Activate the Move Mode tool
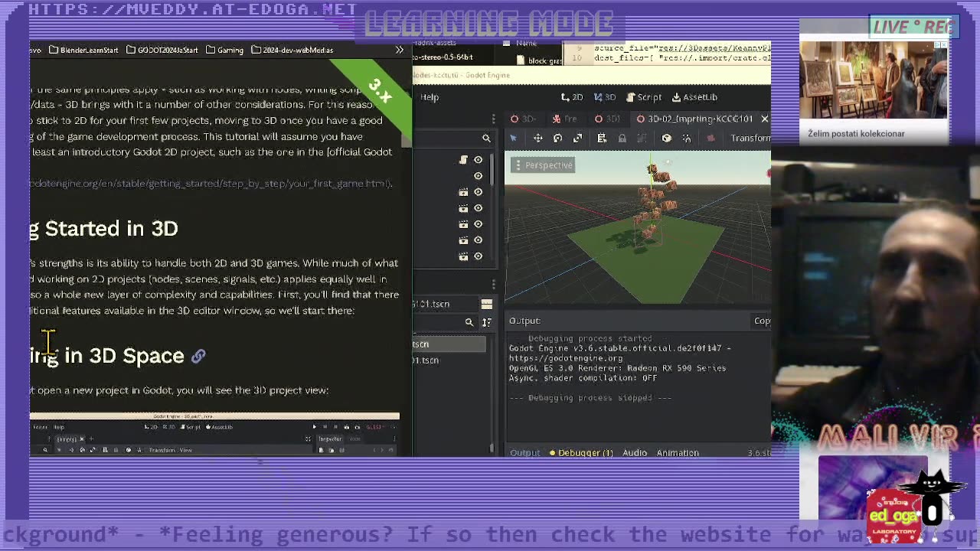 coord(538,138)
